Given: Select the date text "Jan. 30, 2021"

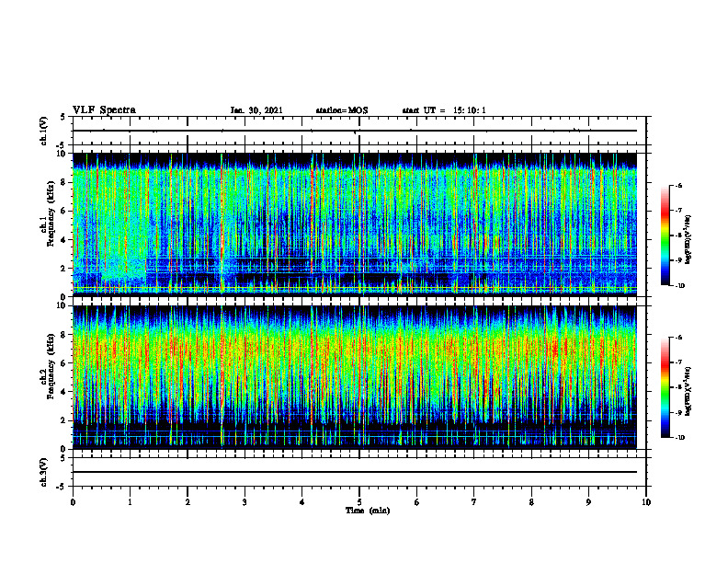Looking at the screenshot, I should coord(256,110).
